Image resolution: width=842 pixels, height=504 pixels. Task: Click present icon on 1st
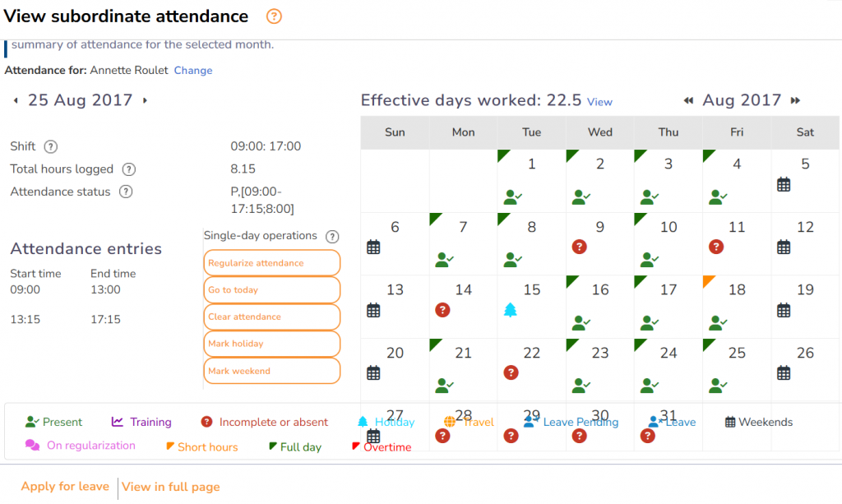tap(511, 197)
